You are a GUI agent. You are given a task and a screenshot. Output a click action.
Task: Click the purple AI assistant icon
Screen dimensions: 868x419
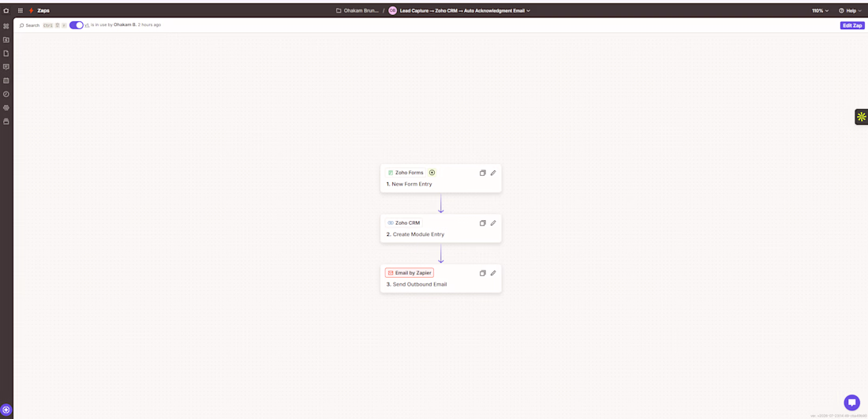[x=6, y=410]
